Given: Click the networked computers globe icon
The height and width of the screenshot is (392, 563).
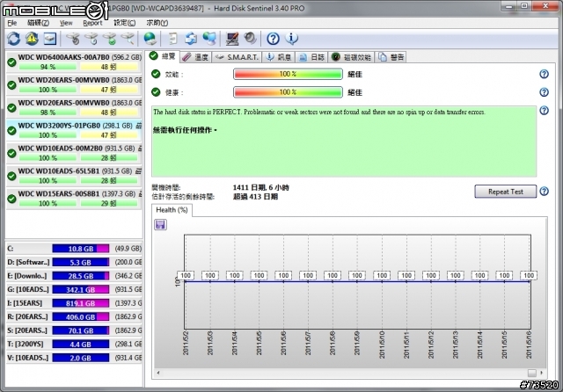Looking at the screenshot, I should coord(209,39).
